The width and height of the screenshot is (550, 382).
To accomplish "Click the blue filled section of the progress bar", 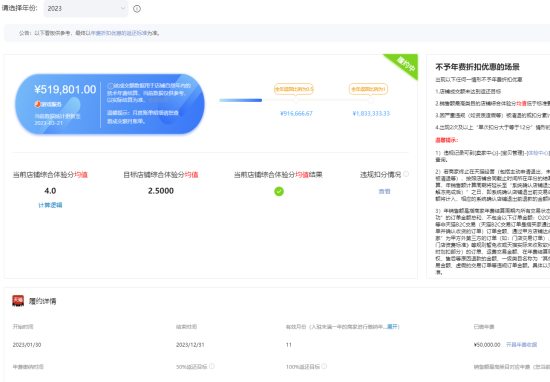I will click(241, 100).
